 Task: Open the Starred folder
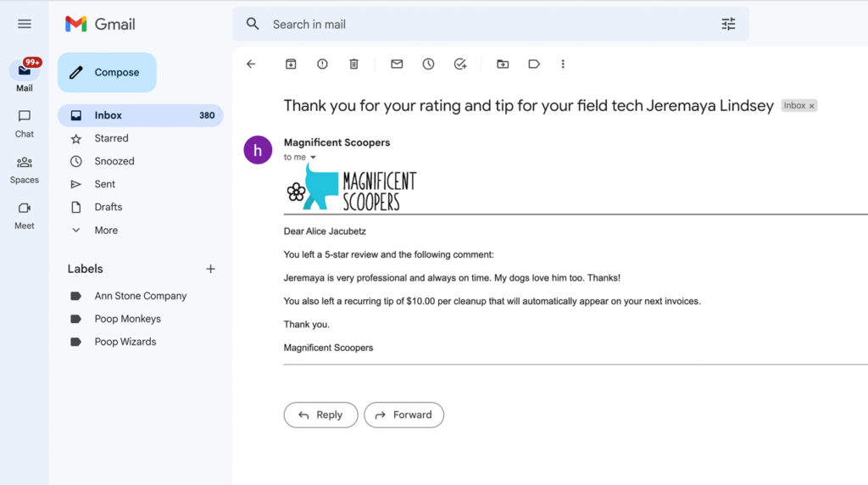111,138
